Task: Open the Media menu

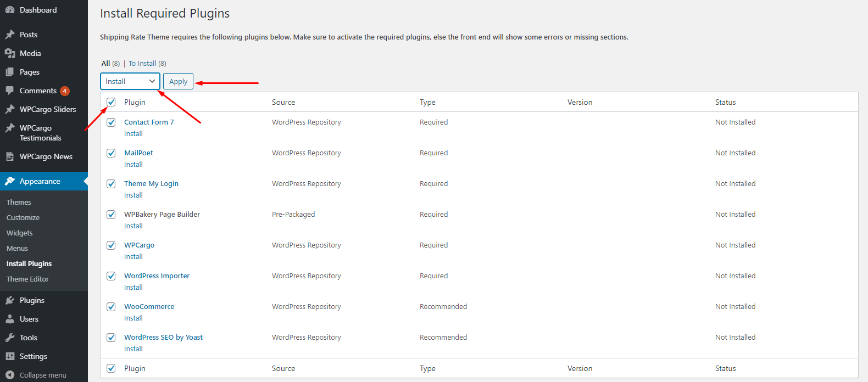Action: [x=30, y=53]
